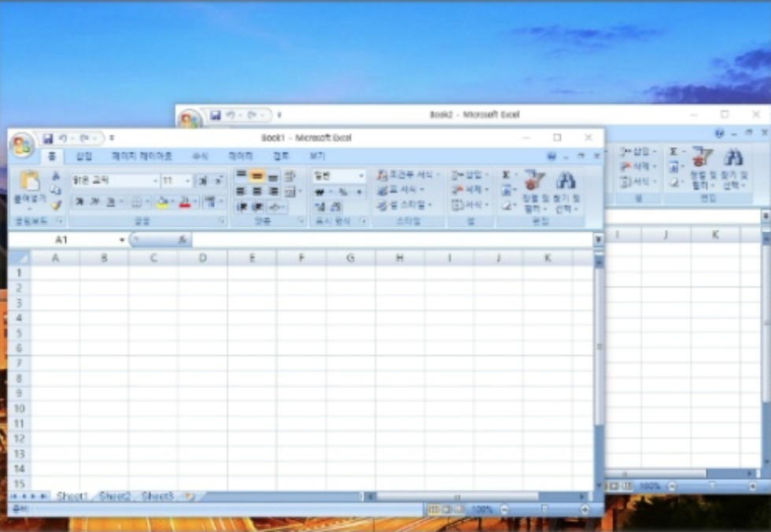Open Sheet3 tab in Book1

coord(157,496)
